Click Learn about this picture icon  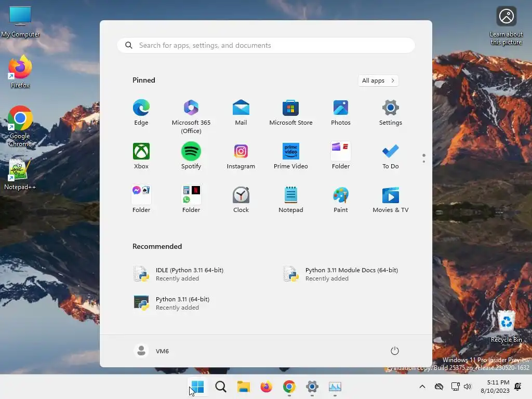(506, 26)
